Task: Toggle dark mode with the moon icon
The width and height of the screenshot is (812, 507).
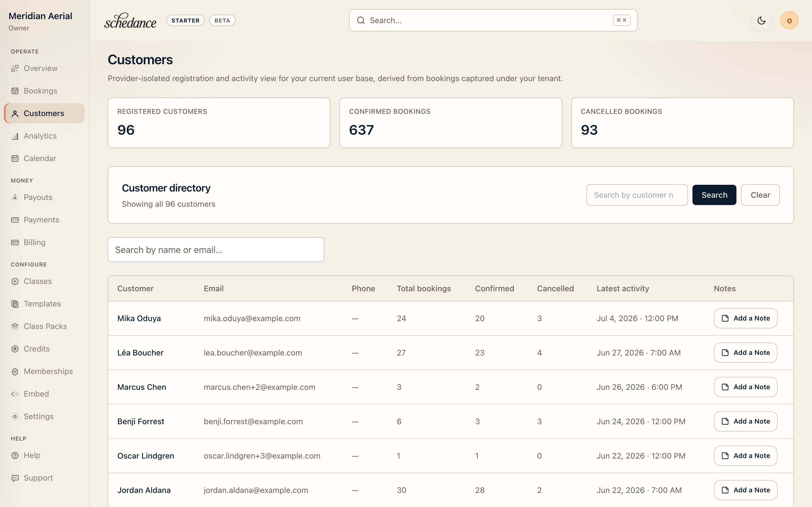Action: [x=761, y=21]
